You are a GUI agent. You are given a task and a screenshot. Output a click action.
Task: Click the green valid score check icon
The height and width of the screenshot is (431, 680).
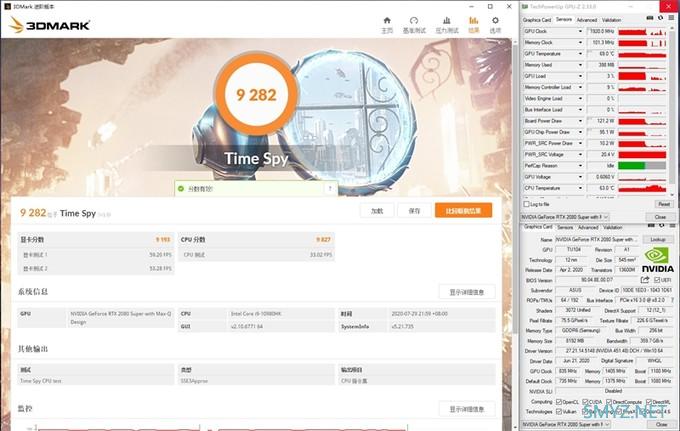pos(181,189)
